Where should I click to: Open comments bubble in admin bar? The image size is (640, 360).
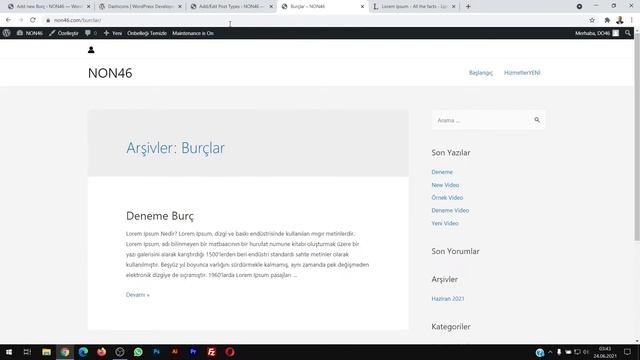[91, 33]
